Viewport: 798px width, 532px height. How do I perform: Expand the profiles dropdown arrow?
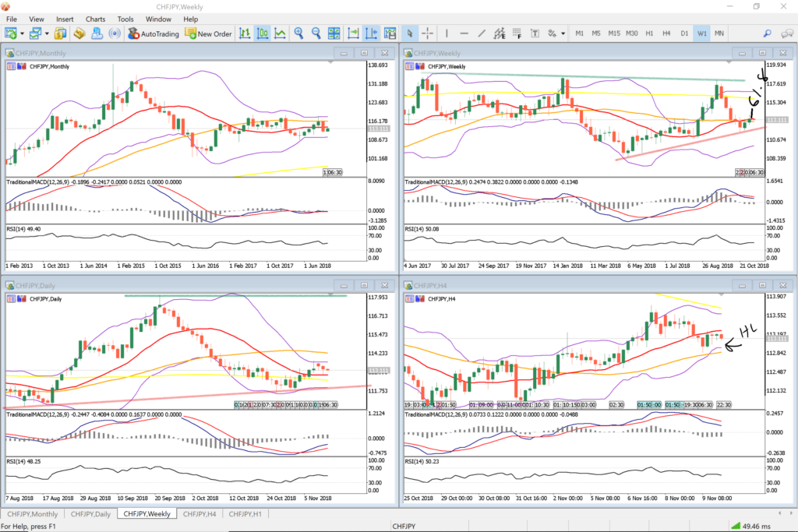pos(47,33)
